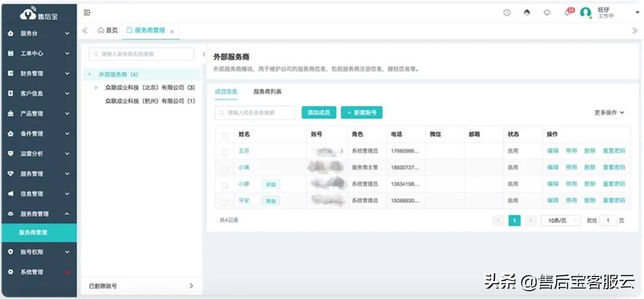Open the 产品管理 sidebar menu

[x=38, y=114]
